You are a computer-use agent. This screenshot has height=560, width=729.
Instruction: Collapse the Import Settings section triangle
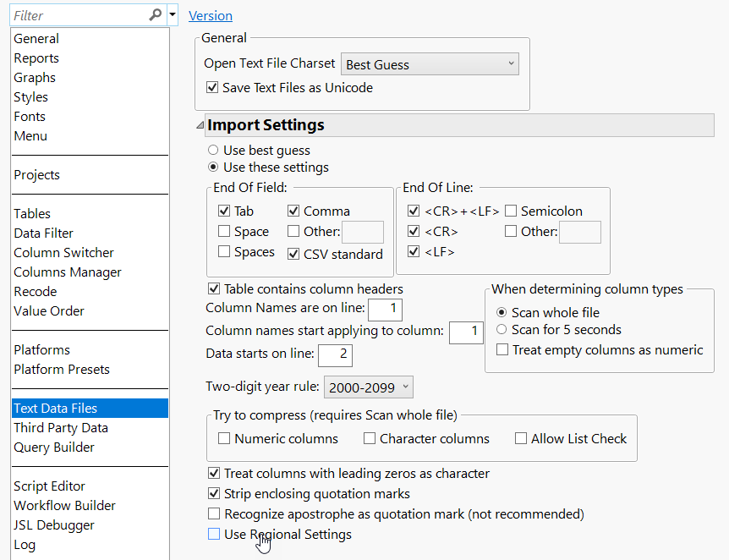pos(200,124)
